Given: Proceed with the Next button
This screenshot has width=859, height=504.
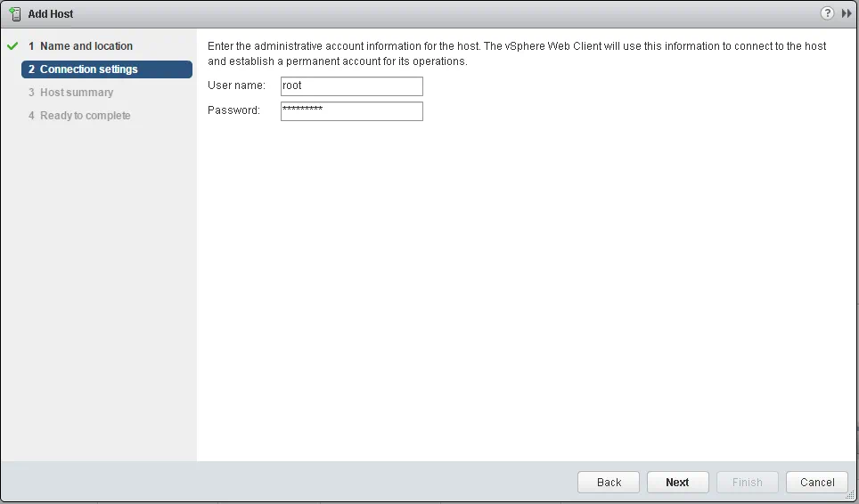Looking at the screenshot, I should 677,482.
